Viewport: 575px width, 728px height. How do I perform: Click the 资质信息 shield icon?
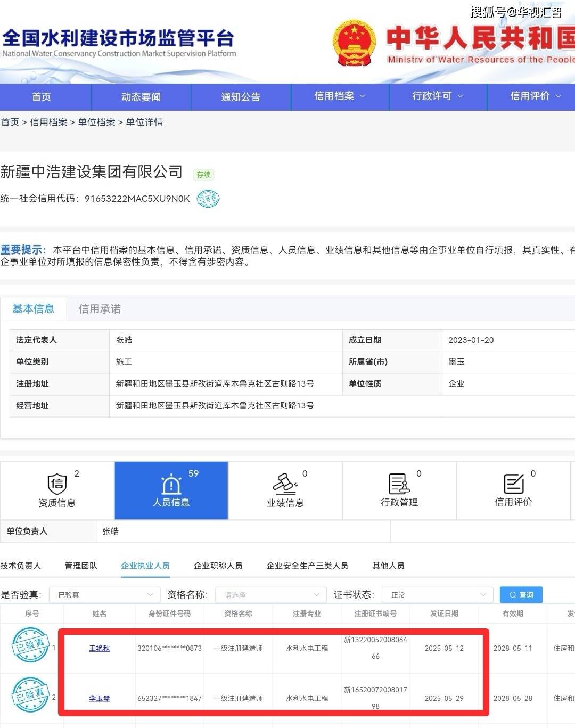click(57, 484)
